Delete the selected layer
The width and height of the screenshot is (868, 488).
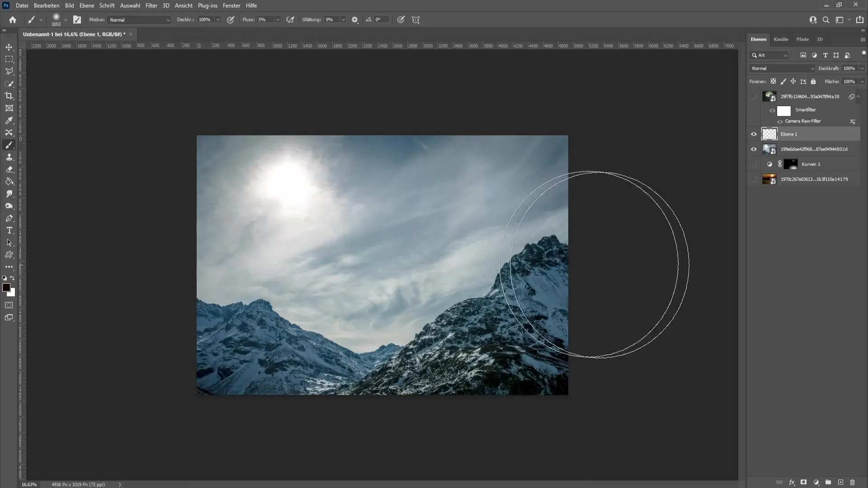tap(853, 483)
